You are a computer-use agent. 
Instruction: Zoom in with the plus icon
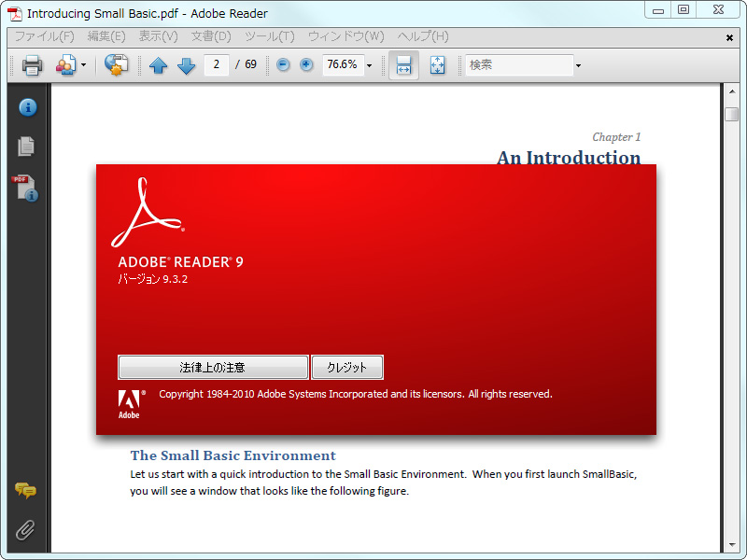(305, 65)
